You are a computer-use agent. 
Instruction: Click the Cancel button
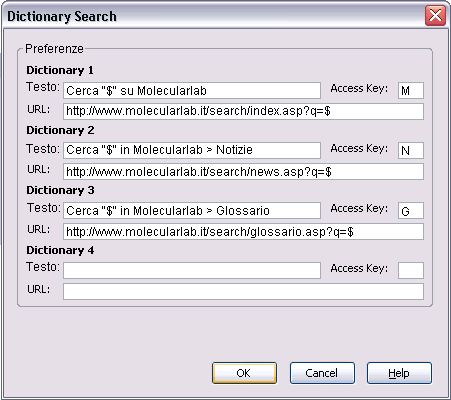coord(322,373)
